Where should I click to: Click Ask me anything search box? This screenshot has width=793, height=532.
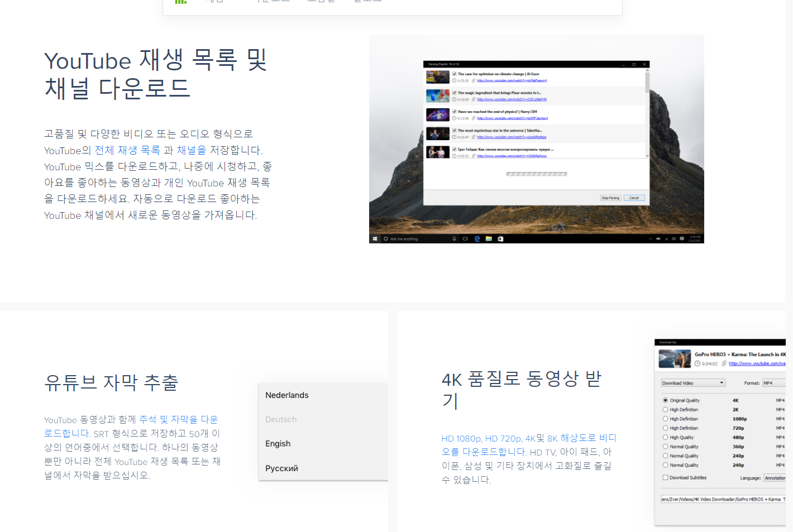(x=419, y=239)
